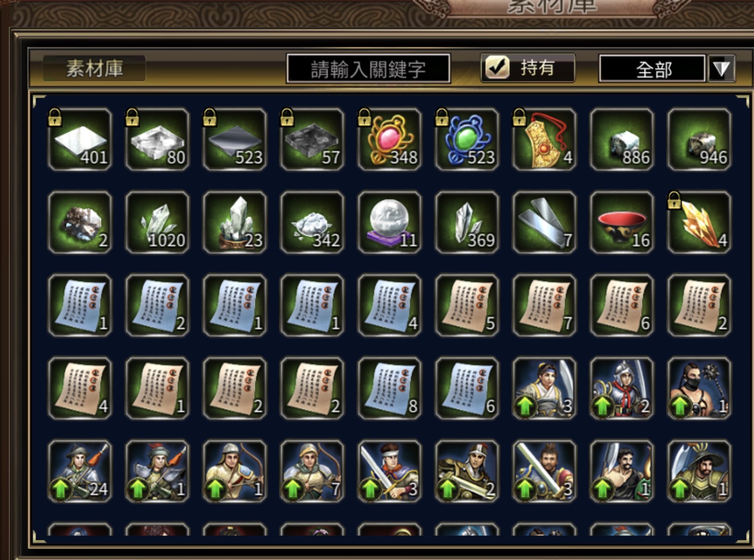754x560 pixels.
Task: Click the golden tassel charm item
Action: [x=544, y=139]
